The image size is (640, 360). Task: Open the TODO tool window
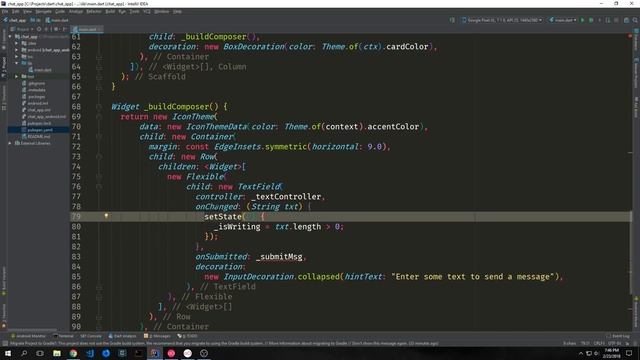click(188, 336)
